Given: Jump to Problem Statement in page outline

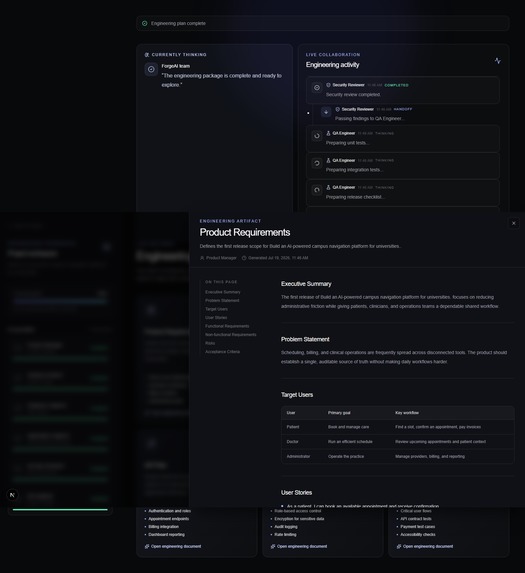Looking at the screenshot, I should click(x=222, y=300).
